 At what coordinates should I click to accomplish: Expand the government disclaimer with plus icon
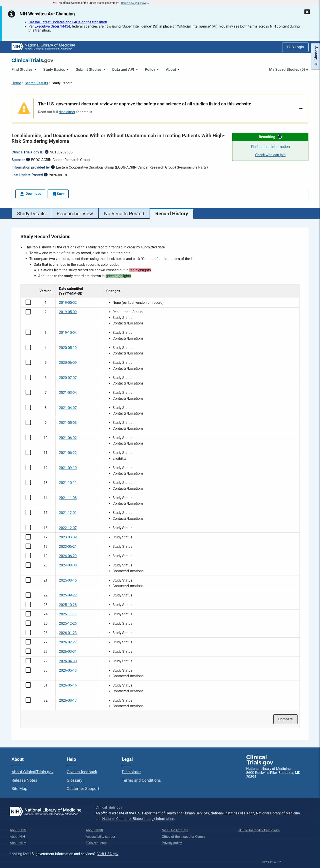[301, 109]
